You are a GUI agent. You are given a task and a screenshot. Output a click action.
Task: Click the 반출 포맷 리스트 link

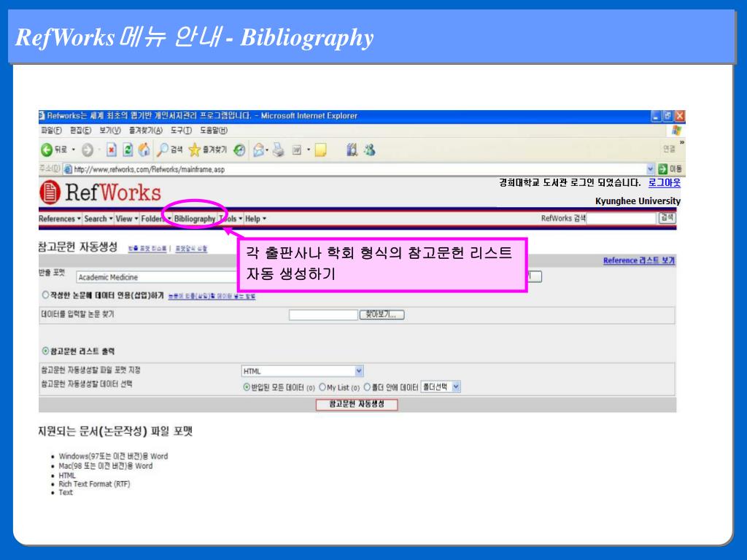pos(147,249)
